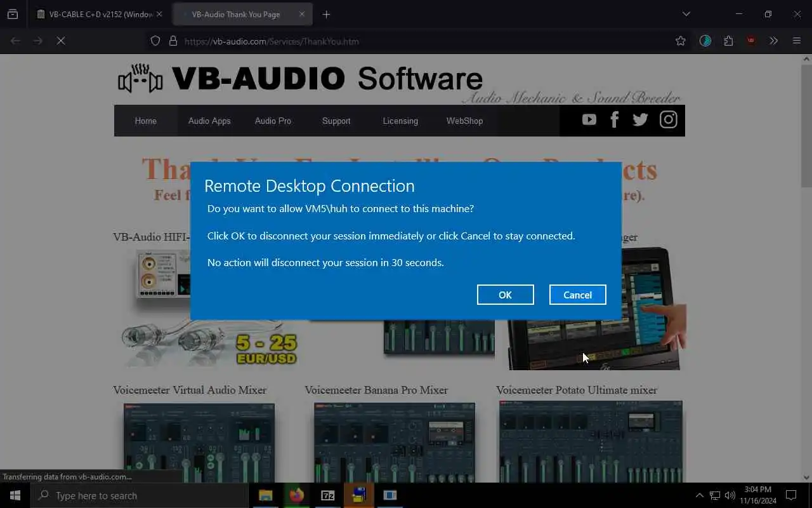Open the Home menu on VB-Audio site

click(x=145, y=121)
